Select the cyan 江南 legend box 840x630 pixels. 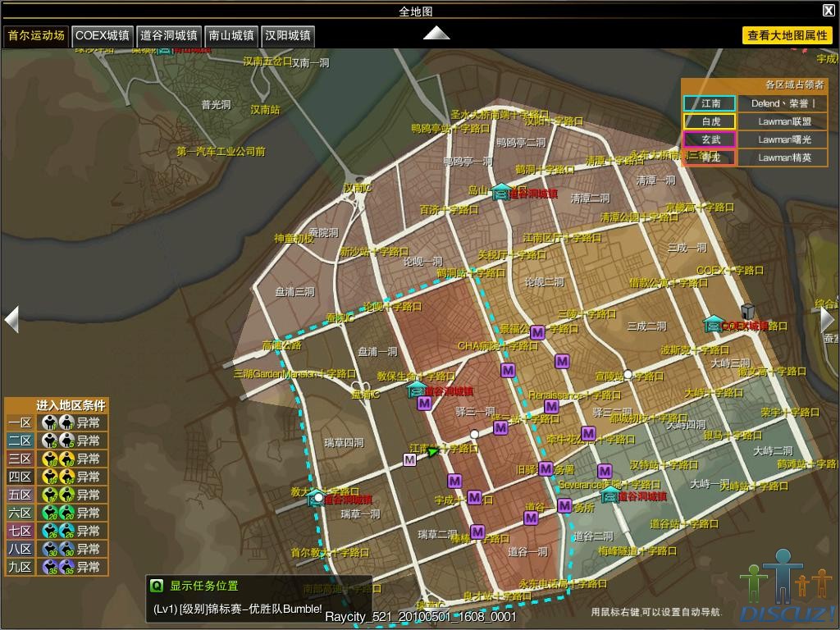pos(710,103)
